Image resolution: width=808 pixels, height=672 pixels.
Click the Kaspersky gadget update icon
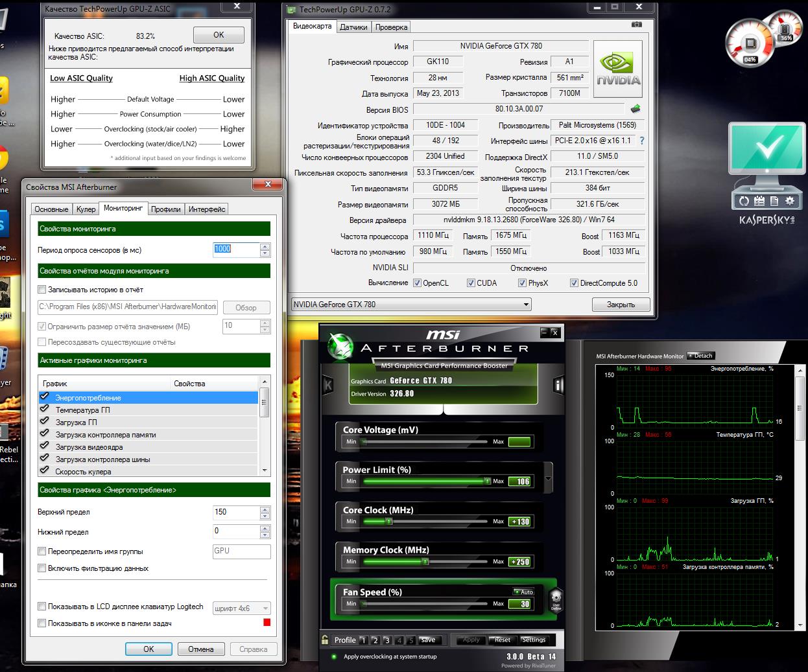coord(744,202)
